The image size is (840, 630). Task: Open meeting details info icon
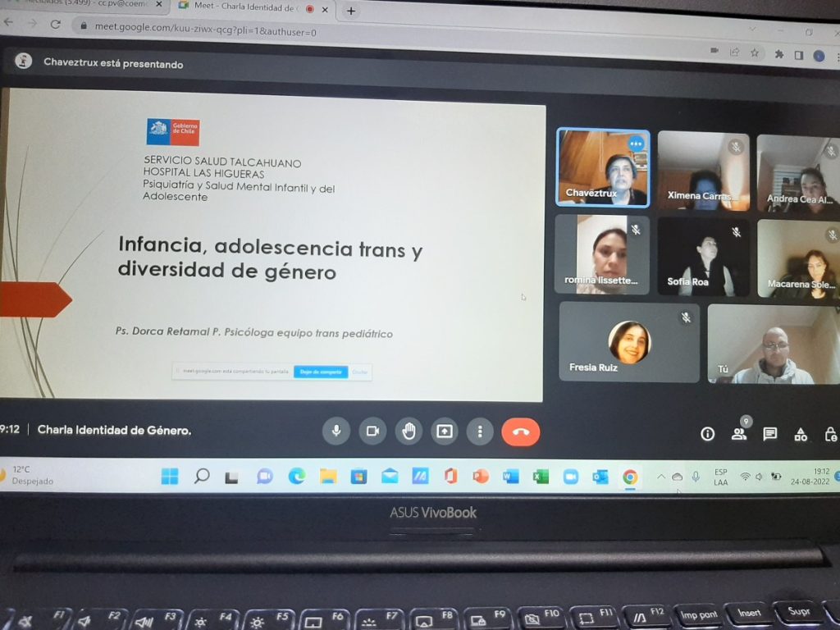pos(707,434)
